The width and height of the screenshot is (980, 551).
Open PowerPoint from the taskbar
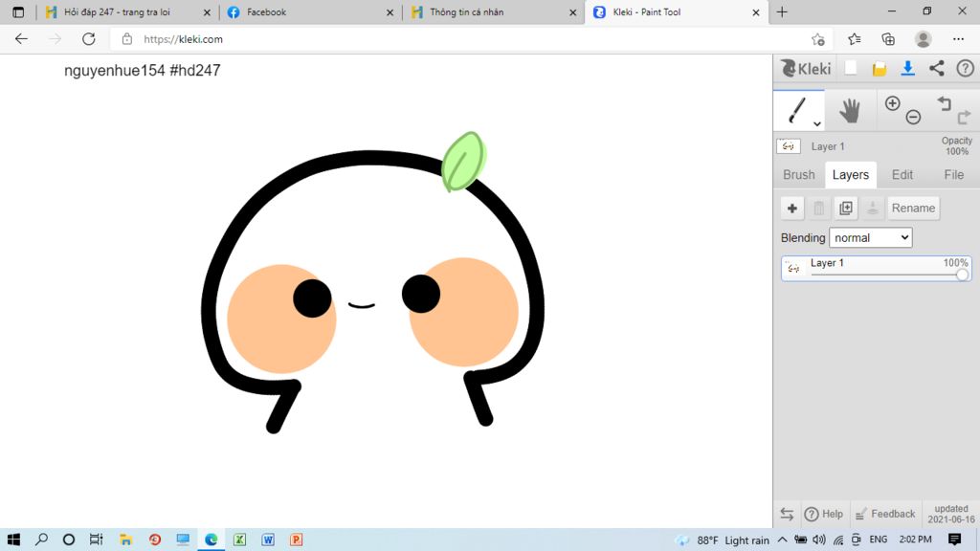click(x=297, y=540)
